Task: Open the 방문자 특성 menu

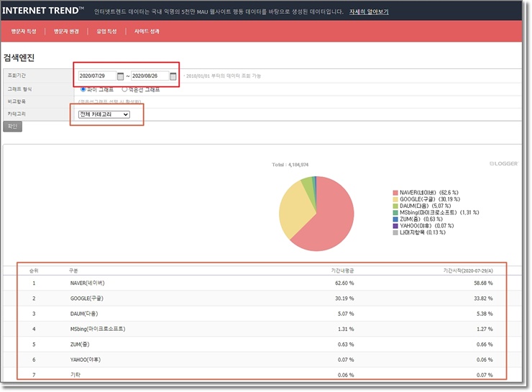Action: pyautogui.click(x=24, y=31)
